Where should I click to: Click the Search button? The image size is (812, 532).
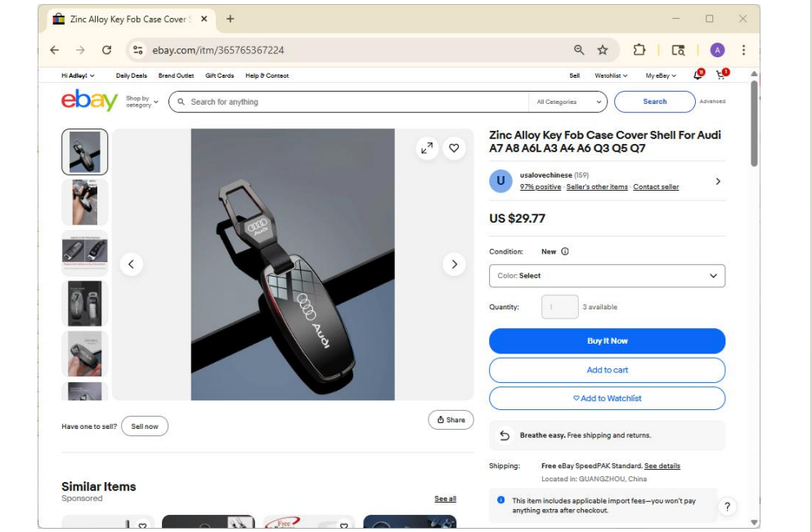coord(654,101)
